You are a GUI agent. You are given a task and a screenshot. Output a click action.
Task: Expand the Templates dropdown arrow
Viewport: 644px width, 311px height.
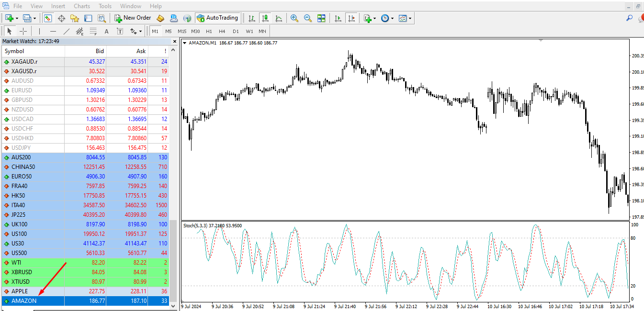(410, 18)
